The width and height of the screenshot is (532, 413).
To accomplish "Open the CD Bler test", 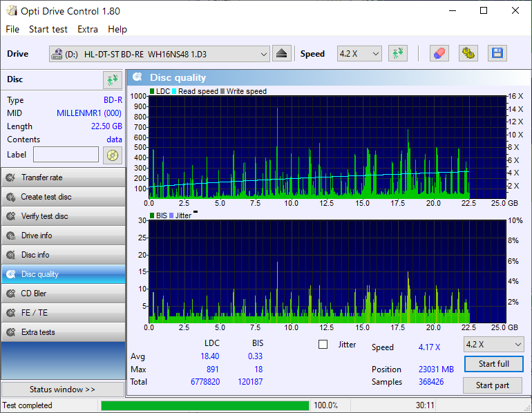I will point(63,294).
